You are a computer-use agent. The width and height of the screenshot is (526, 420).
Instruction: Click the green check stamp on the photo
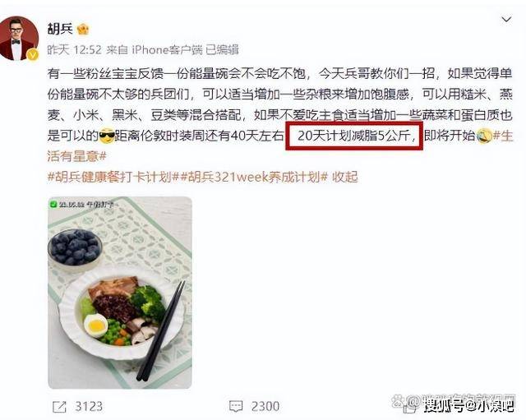coord(53,204)
